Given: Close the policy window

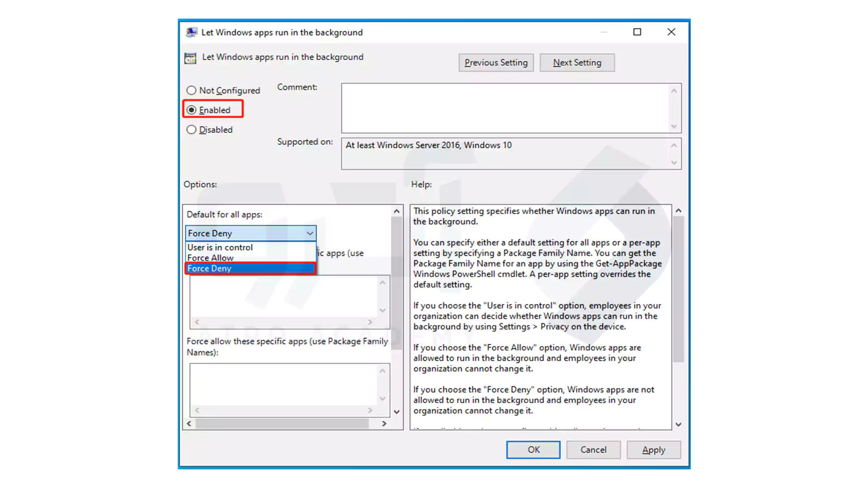Looking at the screenshot, I should click(x=671, y=32).
